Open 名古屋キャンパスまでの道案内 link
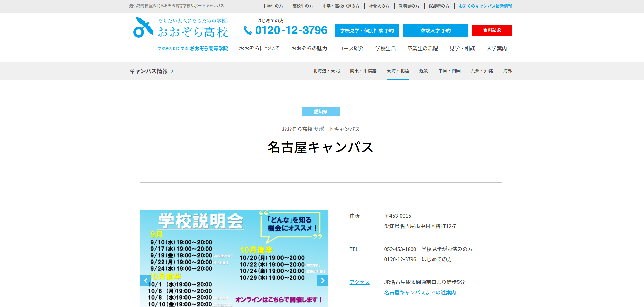Viewport: 644px width, 307px height. [420, 292]
